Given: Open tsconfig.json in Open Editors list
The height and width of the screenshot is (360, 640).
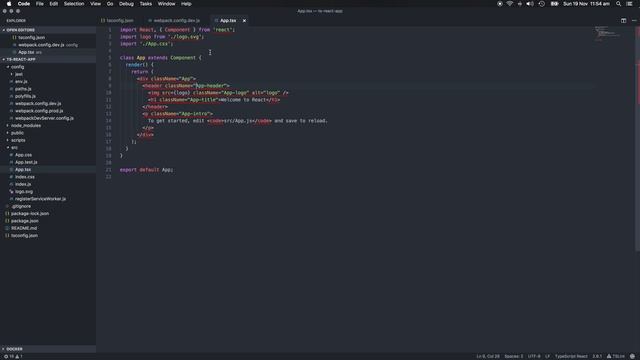Looking at the screenshot, I should (x=48, y=37).
